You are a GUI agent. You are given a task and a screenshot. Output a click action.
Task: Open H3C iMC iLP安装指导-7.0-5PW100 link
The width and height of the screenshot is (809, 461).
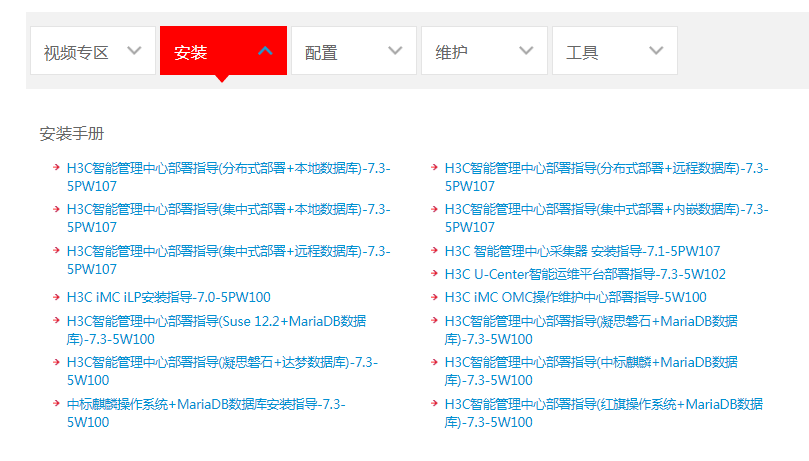pyautogui.click(x=169, y=297)
